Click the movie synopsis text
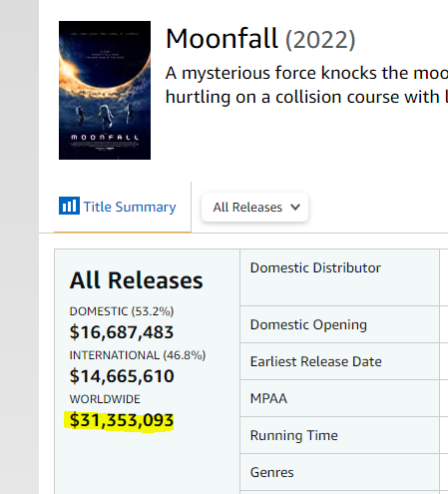The image size is (448, 494). (306, 85)
